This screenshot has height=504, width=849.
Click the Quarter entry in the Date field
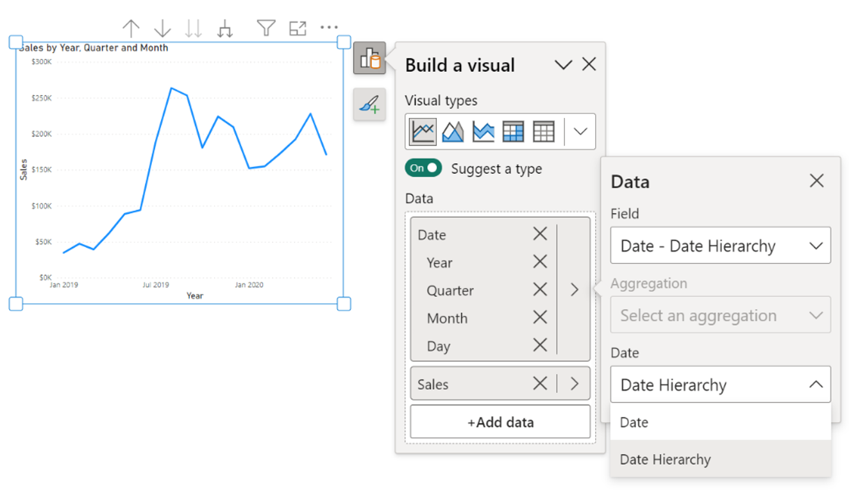(450, 290)
